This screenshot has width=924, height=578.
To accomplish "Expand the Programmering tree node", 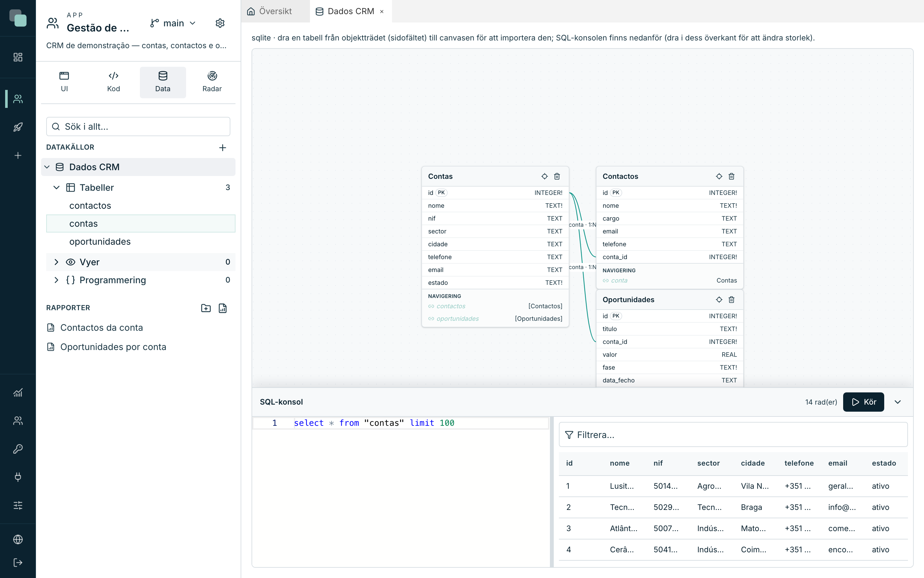I will coord(56,280).
